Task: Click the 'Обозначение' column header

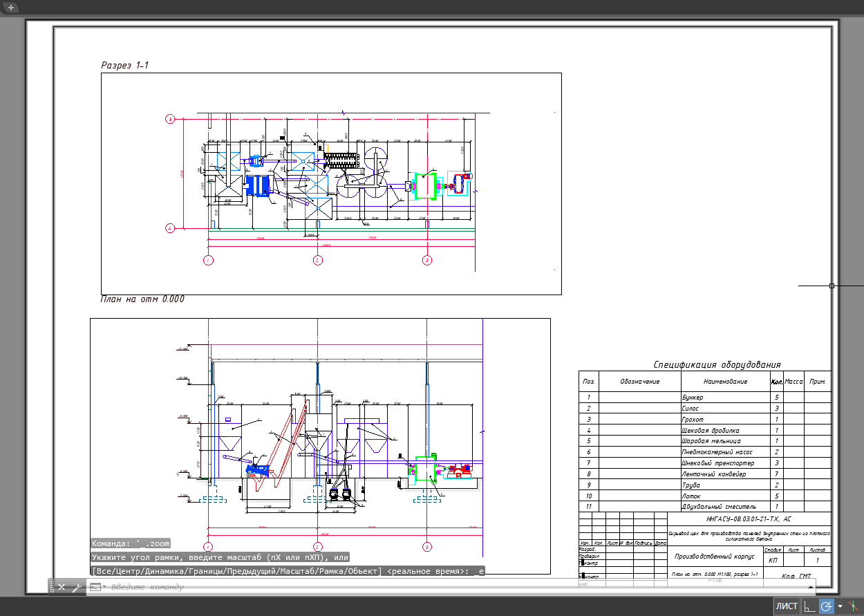Action: click(639, 381)
